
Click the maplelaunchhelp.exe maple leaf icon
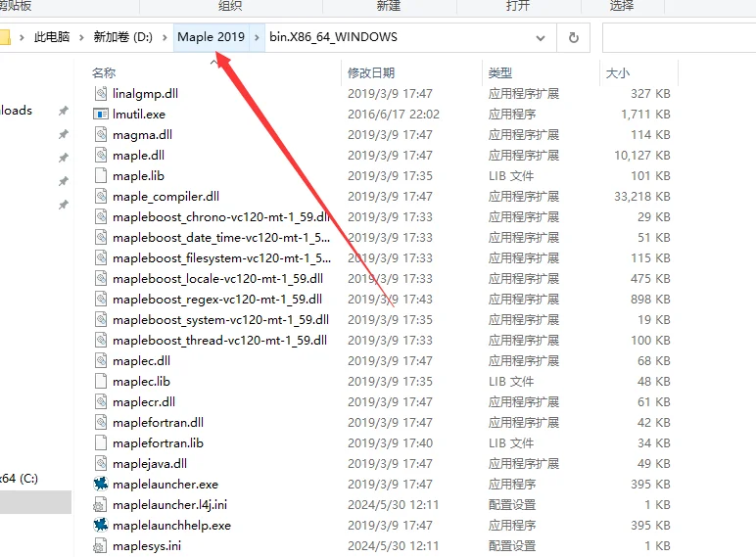point(101,526)
